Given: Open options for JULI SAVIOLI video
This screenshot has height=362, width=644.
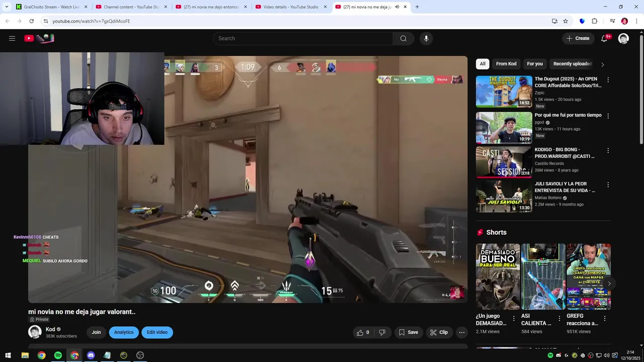Looking at the screenshot, I should pos(608,185).
